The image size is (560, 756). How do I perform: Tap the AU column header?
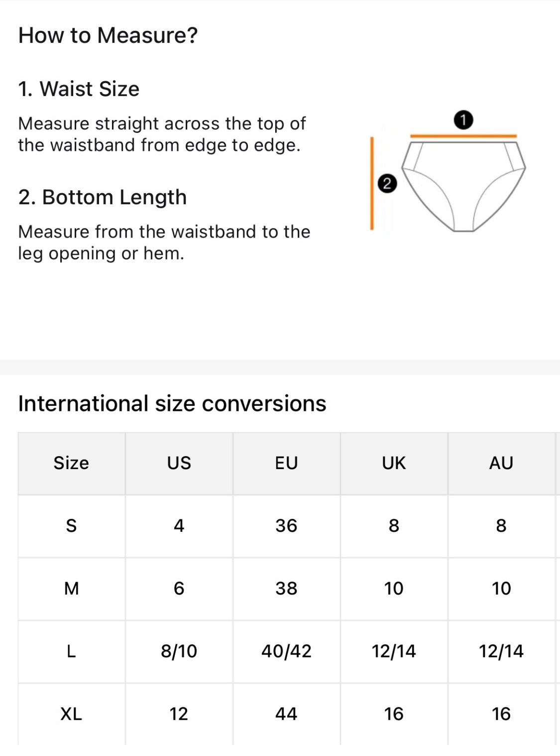[x=501, y=463]
